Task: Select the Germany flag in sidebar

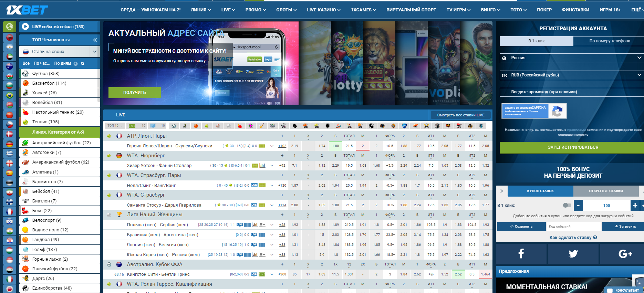Action: click(10, 144)
